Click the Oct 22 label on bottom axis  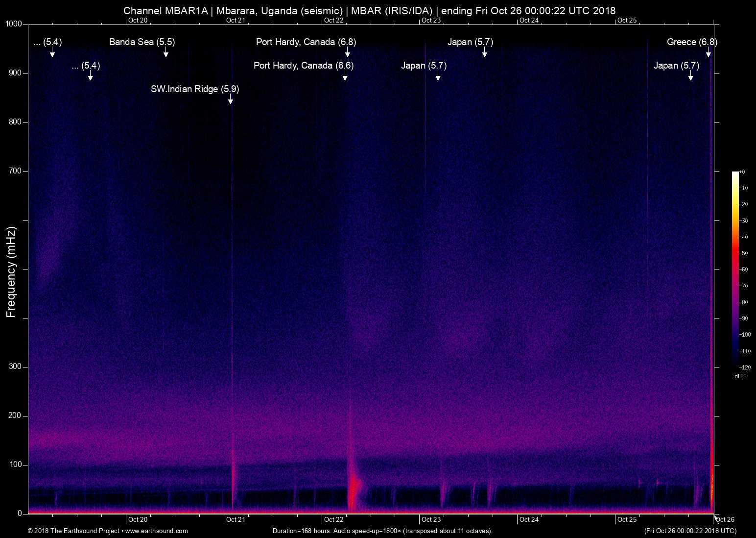pyautogui.click(x=333, y=519)
